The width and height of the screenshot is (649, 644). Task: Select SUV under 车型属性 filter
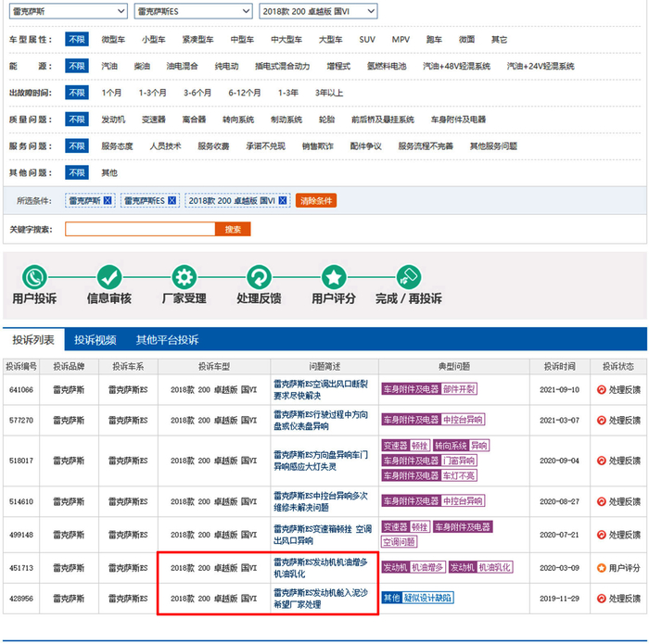point(367,40)
